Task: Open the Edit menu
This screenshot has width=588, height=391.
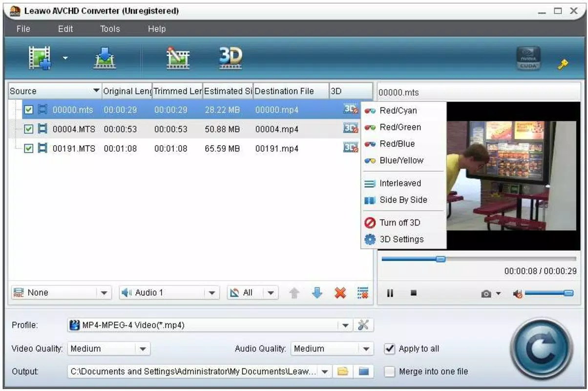Action: (x=65, y=29)
